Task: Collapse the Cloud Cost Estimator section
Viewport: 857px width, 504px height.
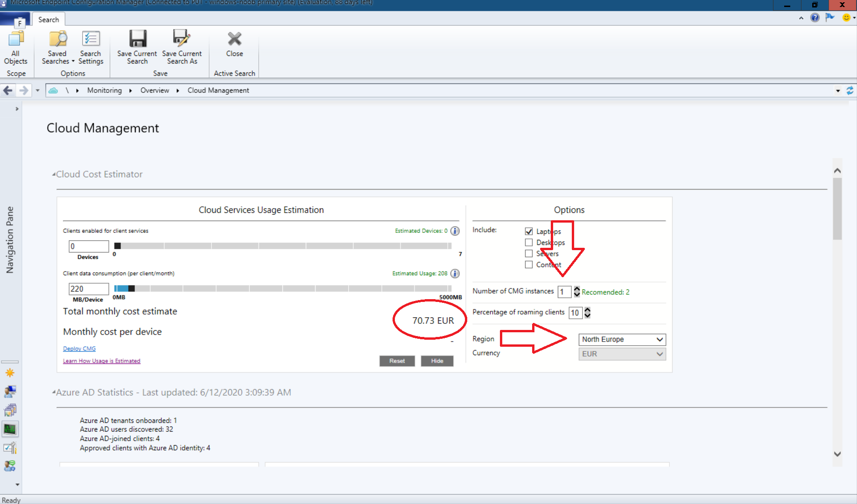Action: pyautogui.click(x=54, y=175)
